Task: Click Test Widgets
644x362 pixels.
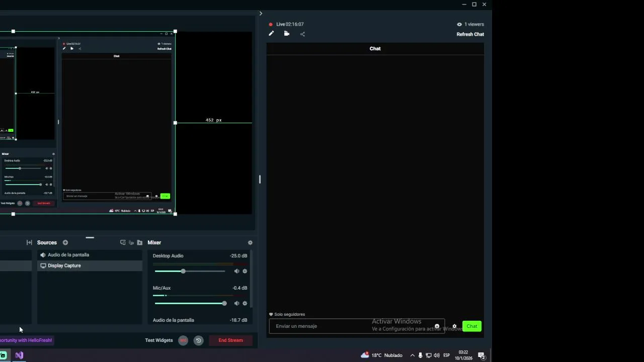Action: pyautogui.click(x=159, y=340)
